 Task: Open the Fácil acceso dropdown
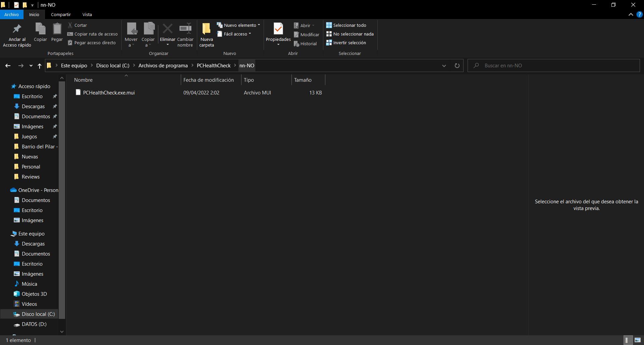tap(234, 34)
